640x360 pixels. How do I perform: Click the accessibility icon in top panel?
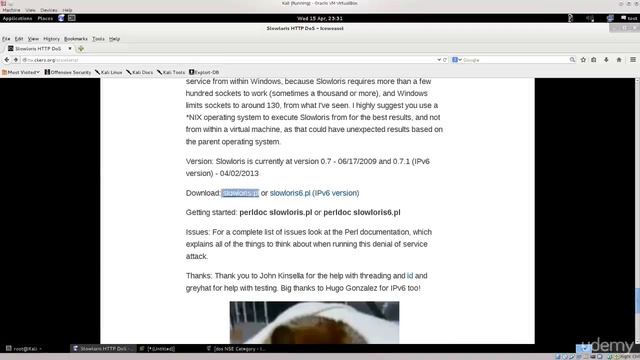tap(570, 18)
